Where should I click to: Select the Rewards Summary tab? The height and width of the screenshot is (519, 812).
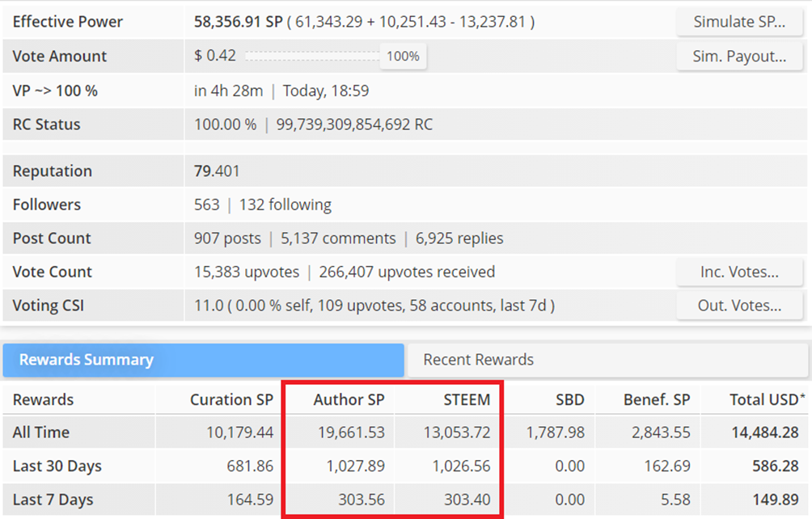[204, 360]
